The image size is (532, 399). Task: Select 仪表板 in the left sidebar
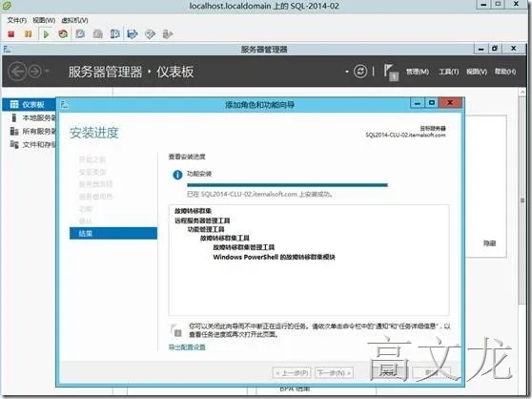30,104
